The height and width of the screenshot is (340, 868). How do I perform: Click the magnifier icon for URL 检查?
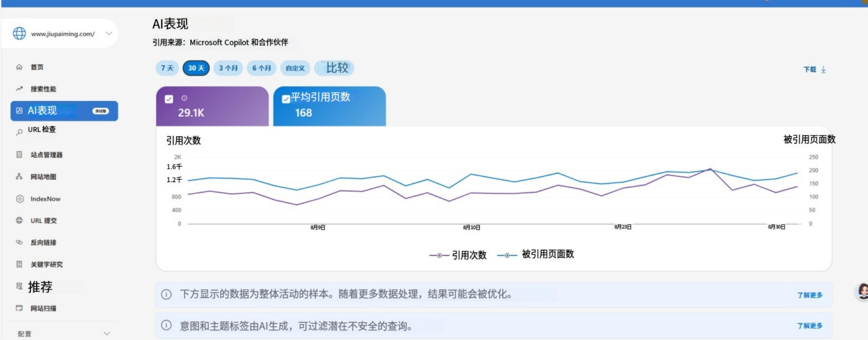[19, 132]
